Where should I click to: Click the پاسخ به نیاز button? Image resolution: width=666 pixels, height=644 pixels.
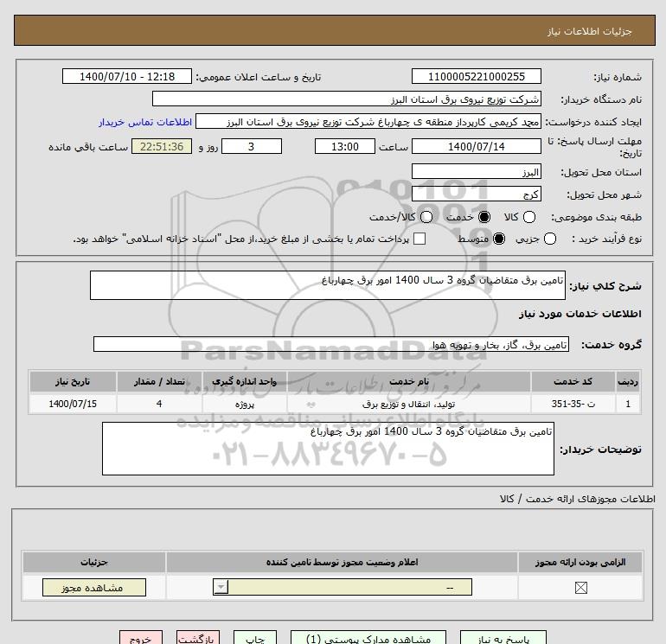(x=503, y=638)
